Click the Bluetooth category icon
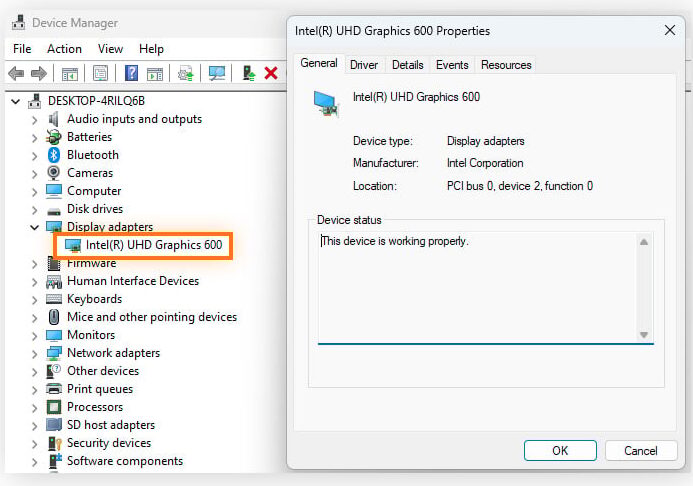Viewport: 693px width, 486px height. 53,155
